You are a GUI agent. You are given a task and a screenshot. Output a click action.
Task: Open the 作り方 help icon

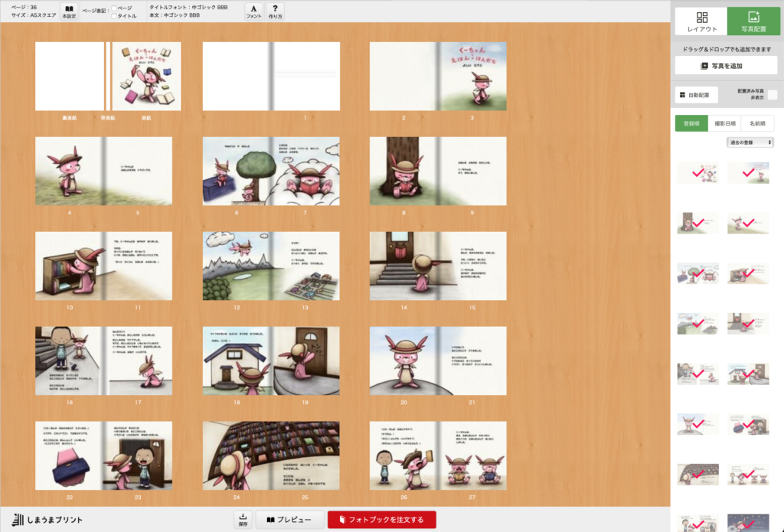(x=275, y=11)
